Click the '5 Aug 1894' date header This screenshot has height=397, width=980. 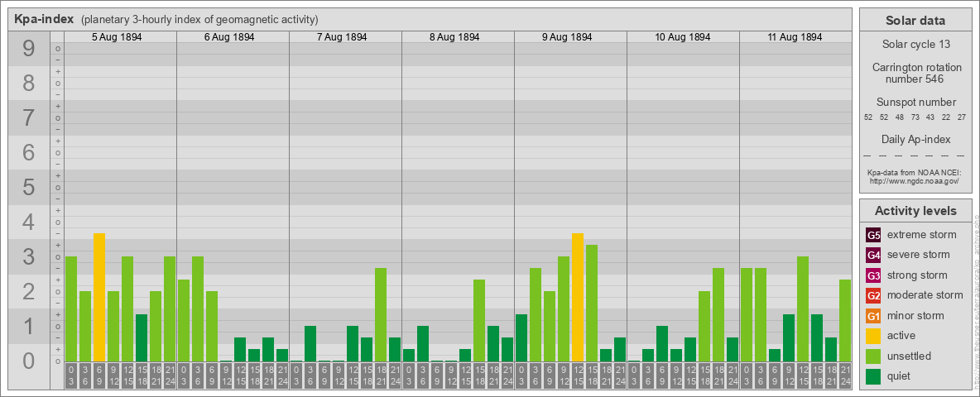[x=117, y=37]
